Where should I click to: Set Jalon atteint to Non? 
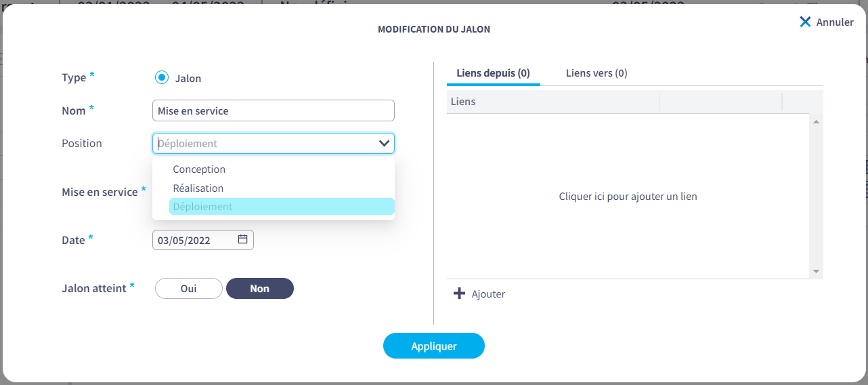pos(260,288)
